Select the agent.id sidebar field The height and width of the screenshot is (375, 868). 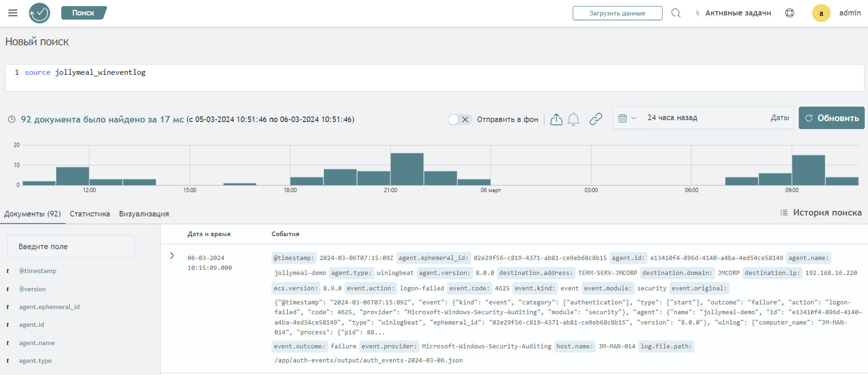pos(31,325)
